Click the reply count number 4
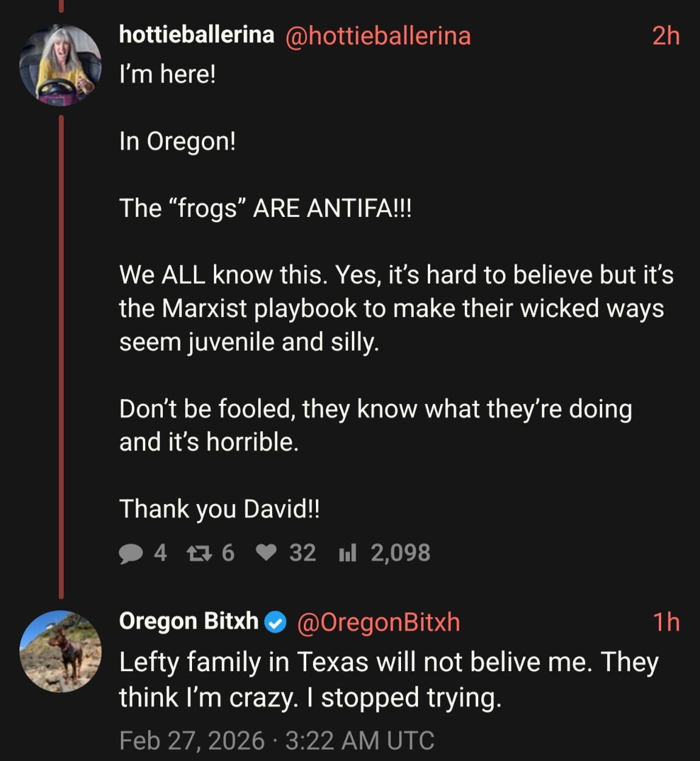The image size is (700, 761). point(160,553)
